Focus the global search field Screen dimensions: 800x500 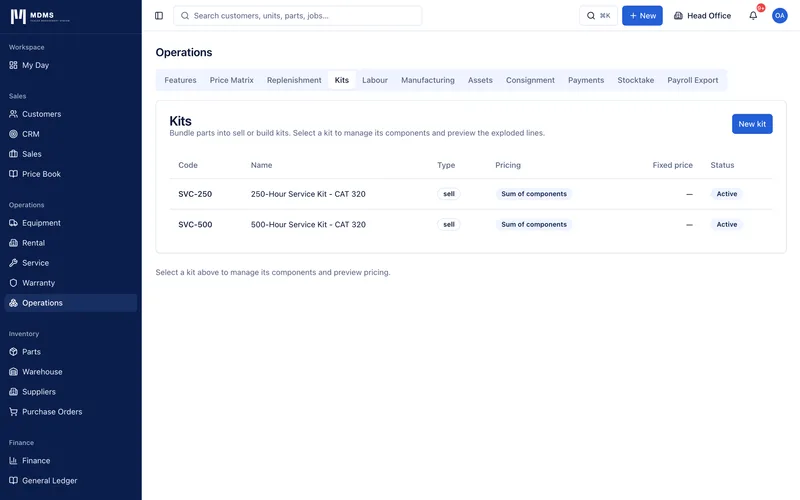(297, 16)
